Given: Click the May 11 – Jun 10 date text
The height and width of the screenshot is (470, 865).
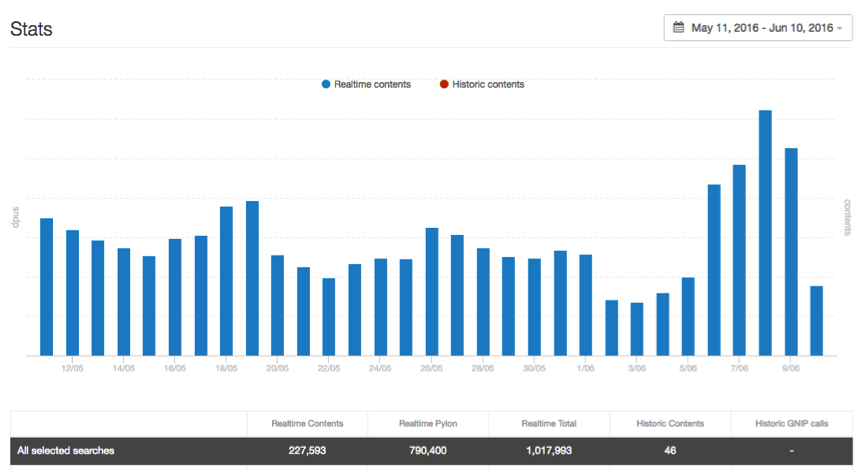Looking at the screenshot, I should point(762,28).
